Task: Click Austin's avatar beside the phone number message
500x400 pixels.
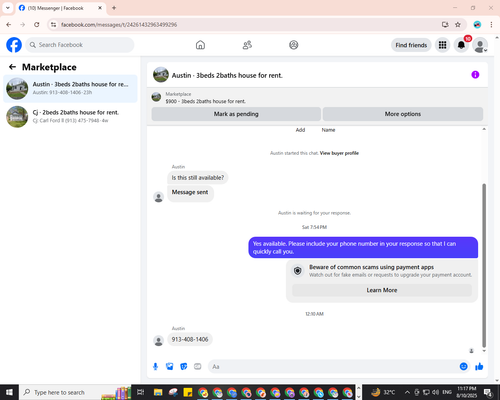Action: tap(158, 341)
